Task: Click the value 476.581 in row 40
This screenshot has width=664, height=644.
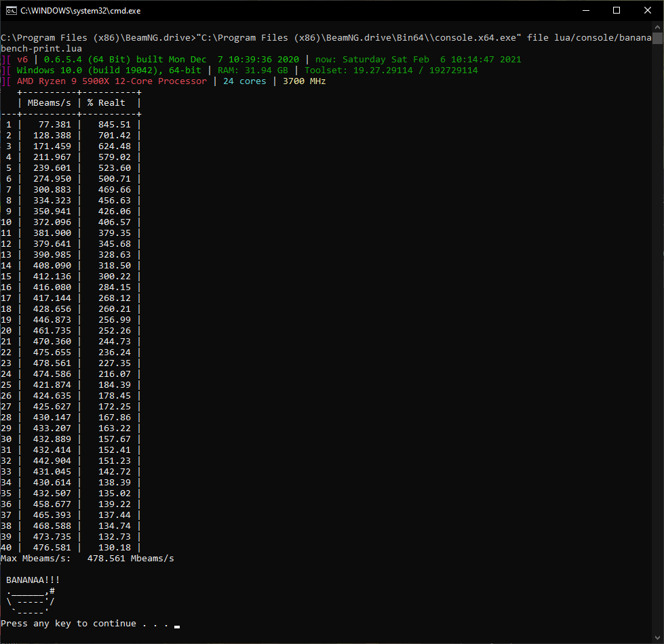Action: [x=52, y=548]
